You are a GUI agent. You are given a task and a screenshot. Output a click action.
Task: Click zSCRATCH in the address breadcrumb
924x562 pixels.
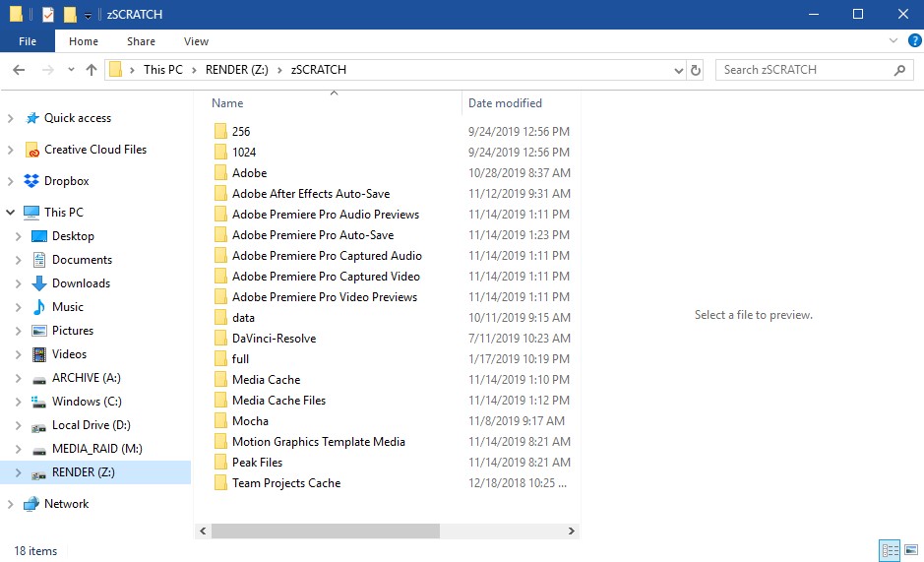click(x=319, y=70)
